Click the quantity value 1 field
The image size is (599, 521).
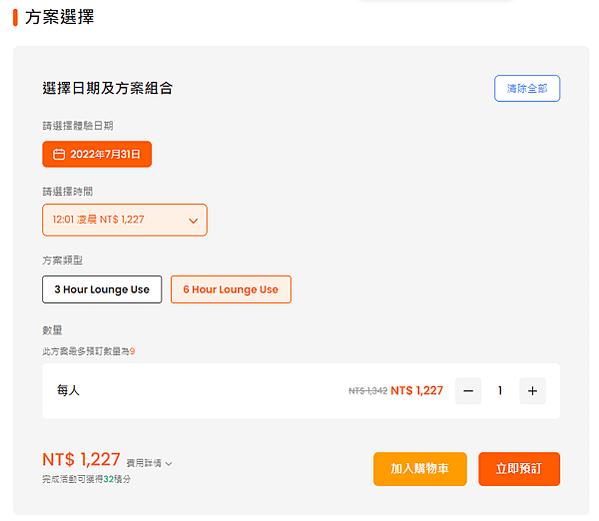(500, 391)
